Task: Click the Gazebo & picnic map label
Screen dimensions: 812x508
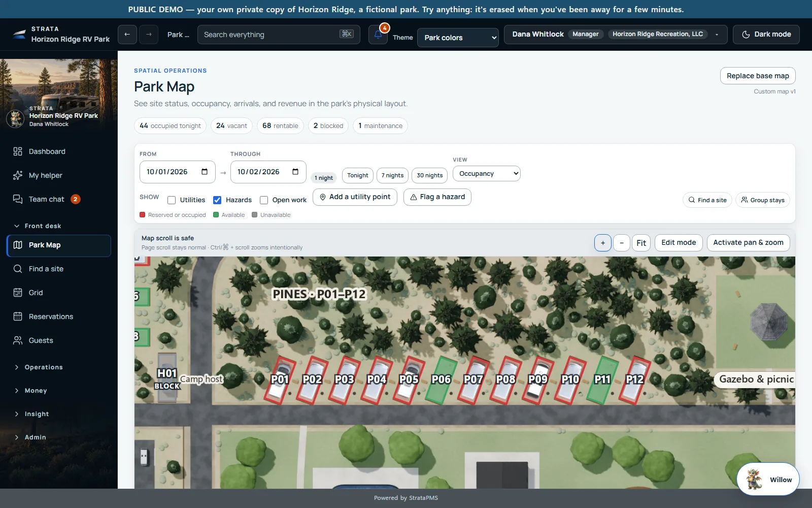Action: pyautogui.click(x=755, y=379)
